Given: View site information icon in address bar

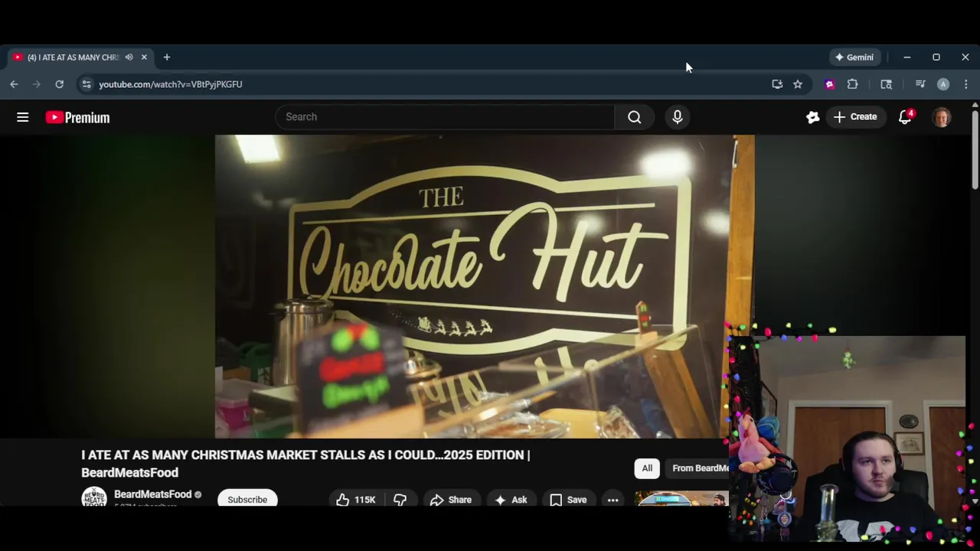Looking at the screenshot, I should [x=87, y=84].
